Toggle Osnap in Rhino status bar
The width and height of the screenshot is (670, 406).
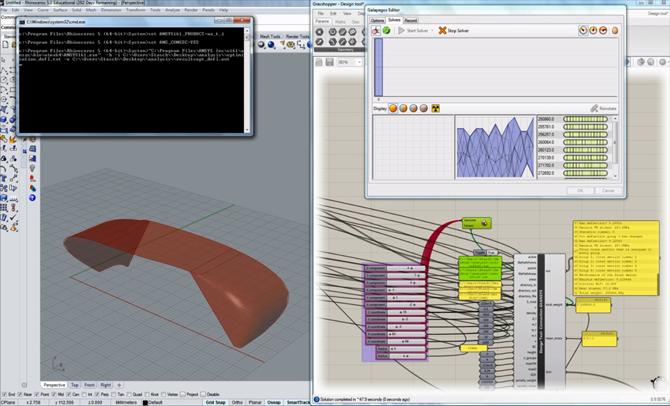click(x=274, y=402)
